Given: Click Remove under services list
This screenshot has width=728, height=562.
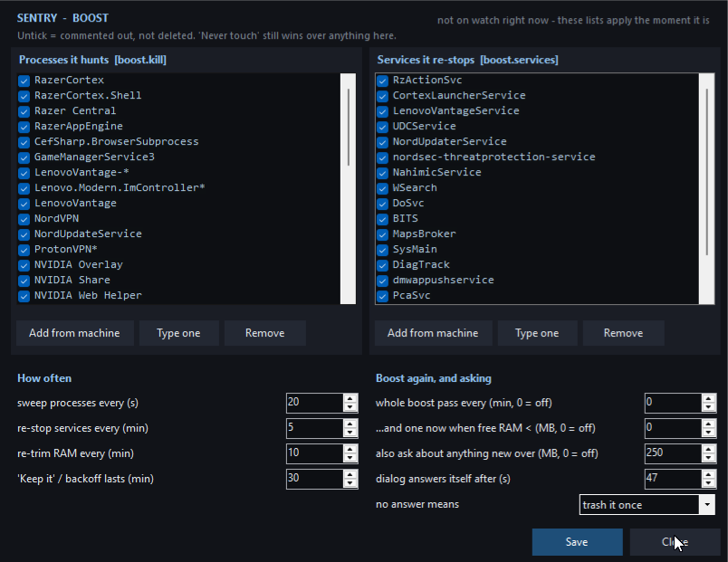Looking at the screenshot, I should coord(624,333).
